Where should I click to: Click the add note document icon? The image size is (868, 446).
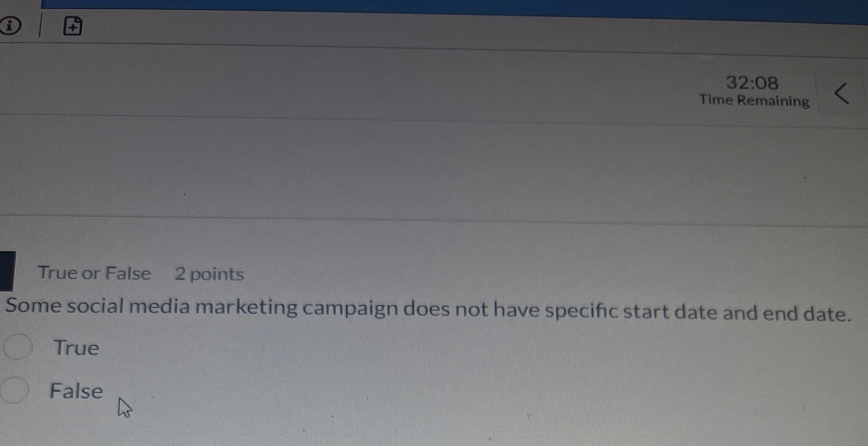point(73,26)
